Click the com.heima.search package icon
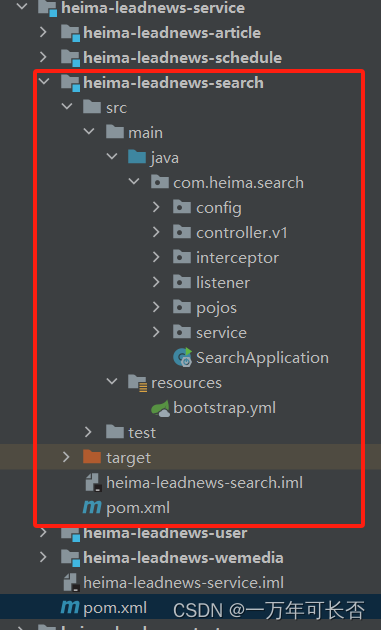The height and width of the screenshot is (630, 381). point(160,182)
